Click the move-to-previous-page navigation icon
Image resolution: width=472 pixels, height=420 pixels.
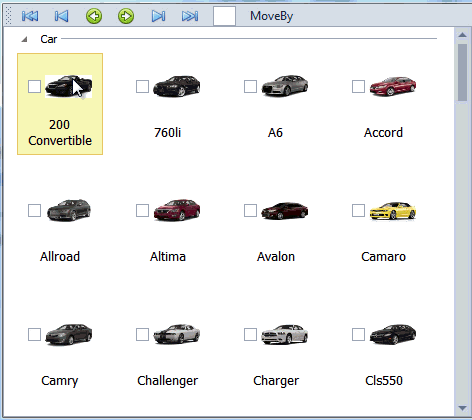62,16
